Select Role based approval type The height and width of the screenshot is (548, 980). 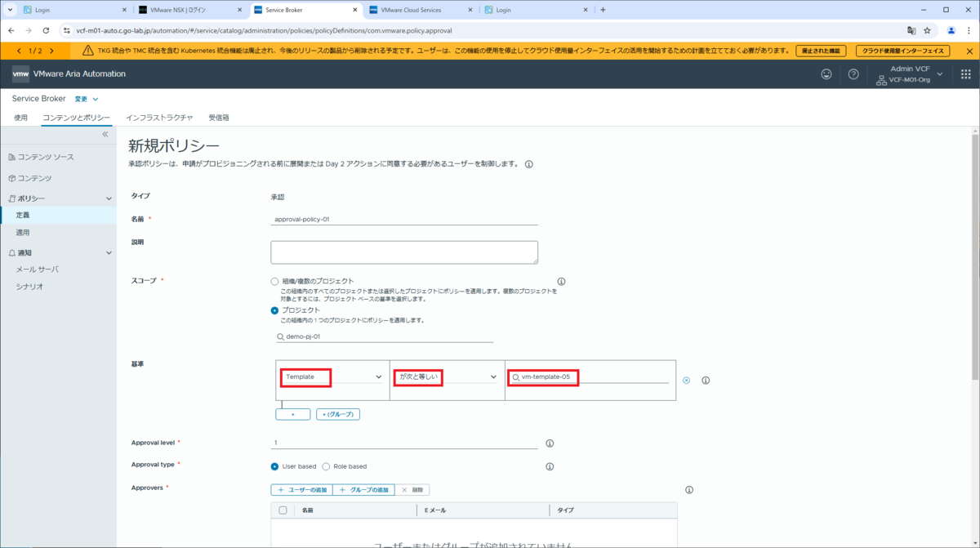(x=326, y=466)
